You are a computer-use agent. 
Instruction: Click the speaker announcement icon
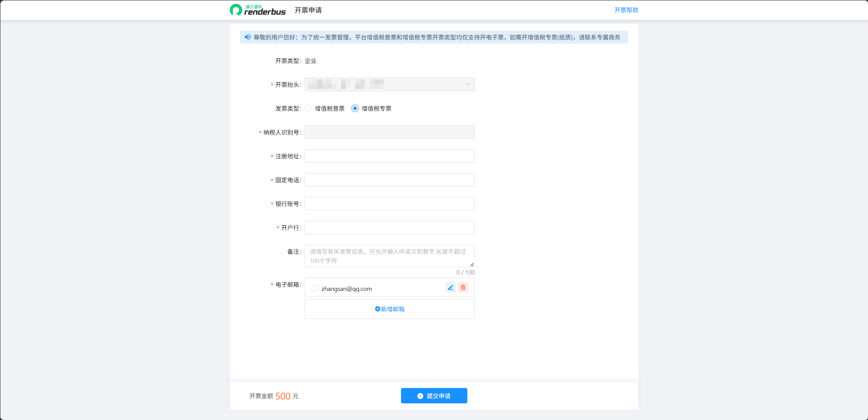[x=247, y=37]
